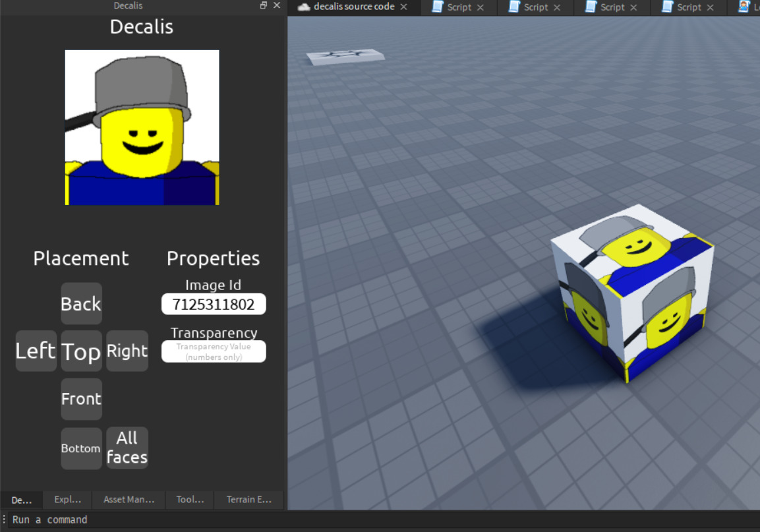Open the Terrain Editor tab
760x532 pixels.
248,500
